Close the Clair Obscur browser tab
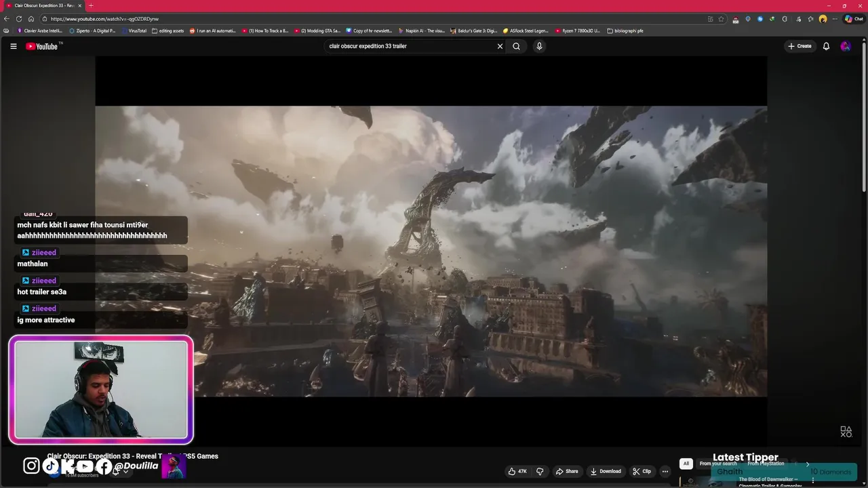The width and height of the screenshot is (868, 488). pos(79,5)
